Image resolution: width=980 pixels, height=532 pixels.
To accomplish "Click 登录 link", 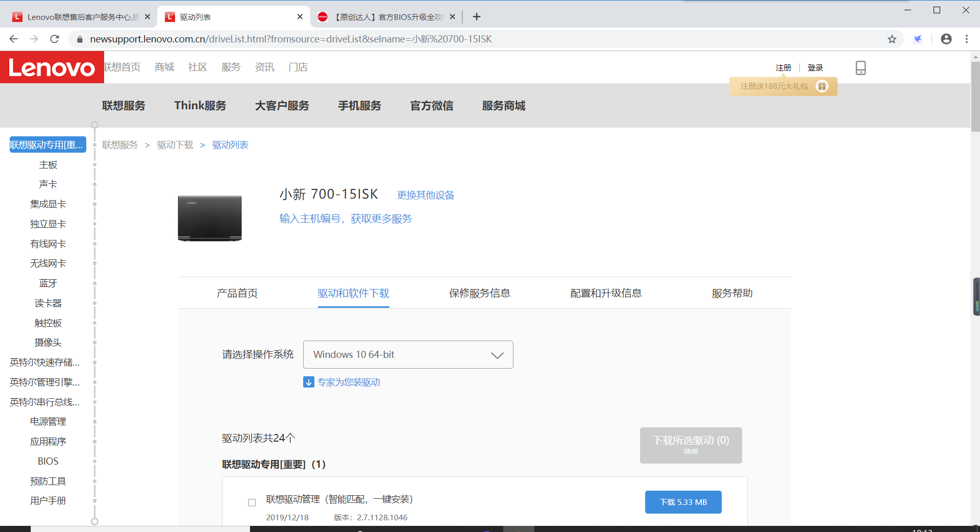I will (x=815, y=68).
